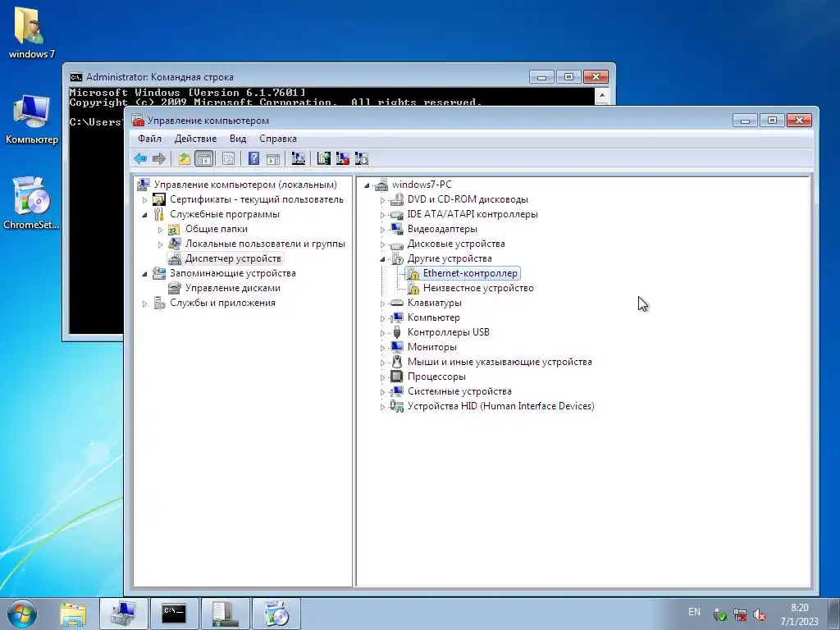
Task: Click the Forward arrow toolbar icon
Action: (x=159, y=158)
